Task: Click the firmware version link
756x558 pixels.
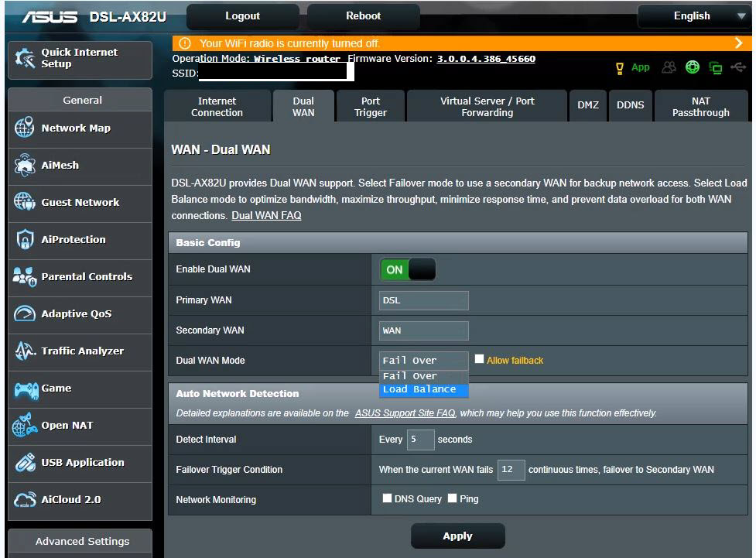Action: pos(486,59)
